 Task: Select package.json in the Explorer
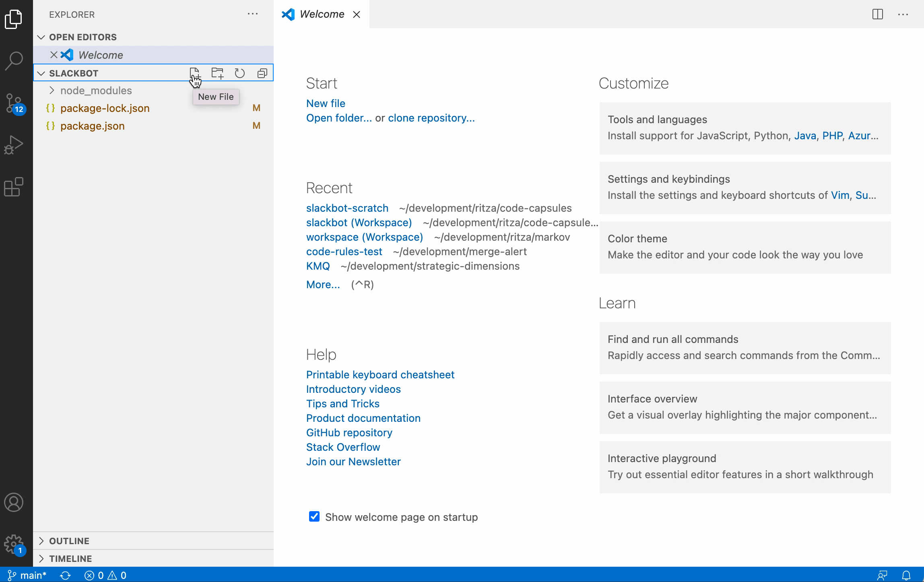click(x=92, y=126)
